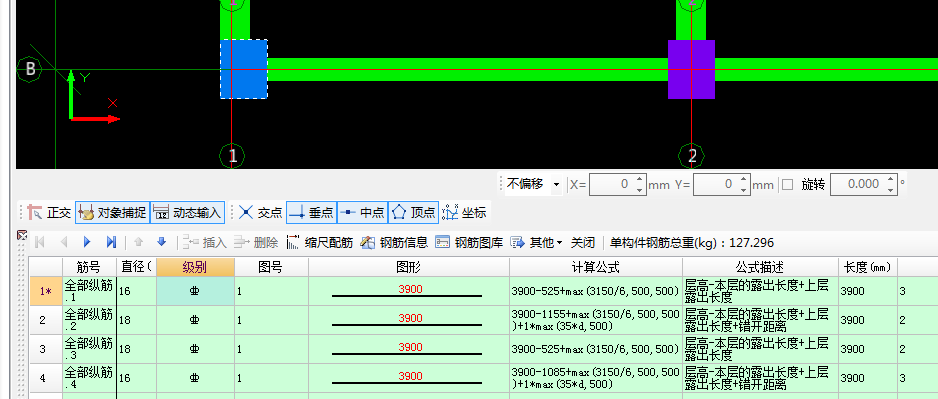Click axis label B circle
Image resolution: width=938 pixels, height=399 pixels.
click(x=30, y=69)
